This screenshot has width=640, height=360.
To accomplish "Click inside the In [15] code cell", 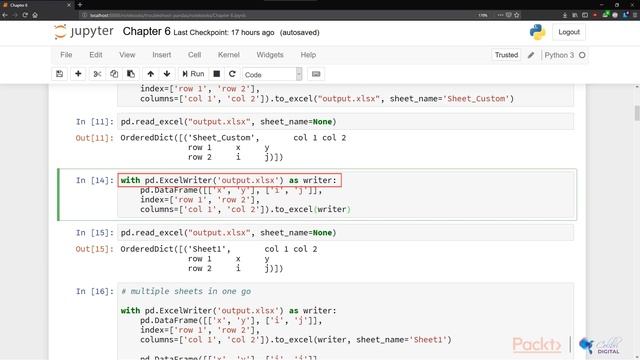I will [345, 233].
